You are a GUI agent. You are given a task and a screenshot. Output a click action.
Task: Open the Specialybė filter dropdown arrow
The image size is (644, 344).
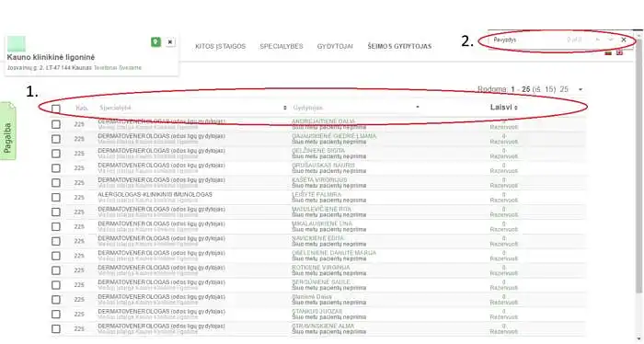coord(284,108)
